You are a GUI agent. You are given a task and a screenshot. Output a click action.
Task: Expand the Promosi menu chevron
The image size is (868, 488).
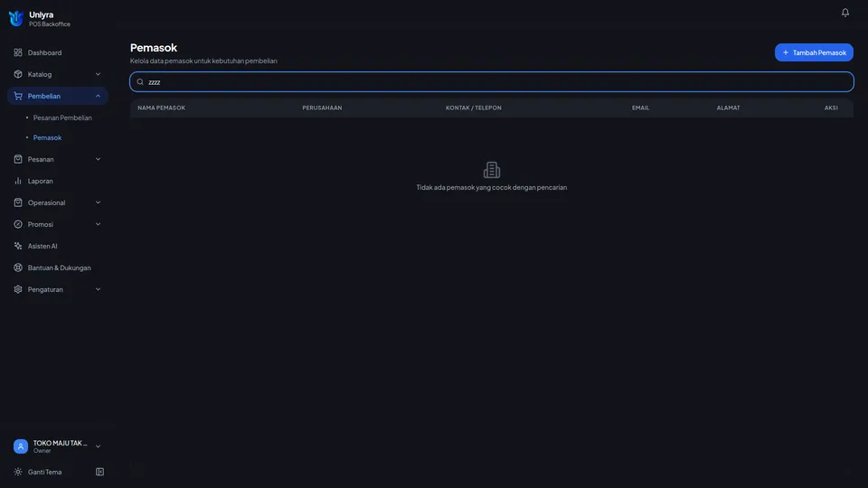tap(98, 224)
